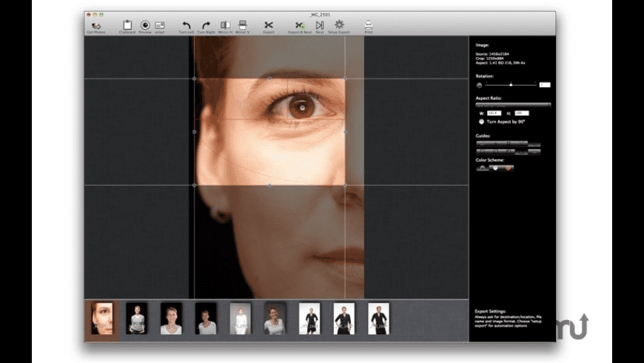
Task: Send crop with email icon
Action: 160,25
